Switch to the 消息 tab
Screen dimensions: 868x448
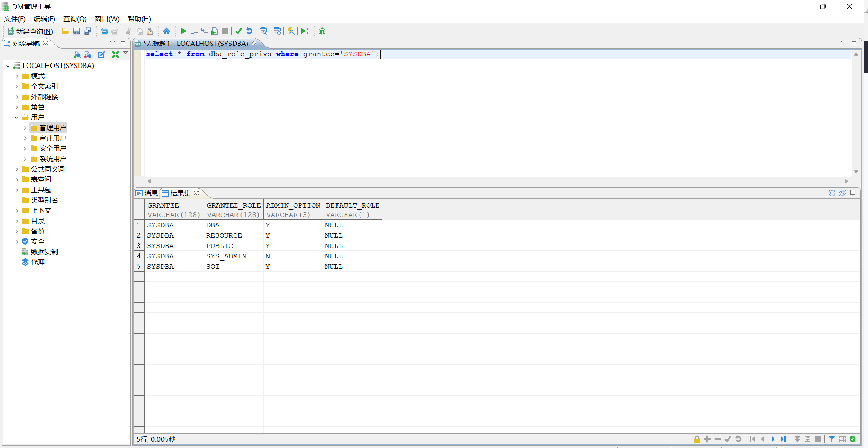(x=147, y=193)
